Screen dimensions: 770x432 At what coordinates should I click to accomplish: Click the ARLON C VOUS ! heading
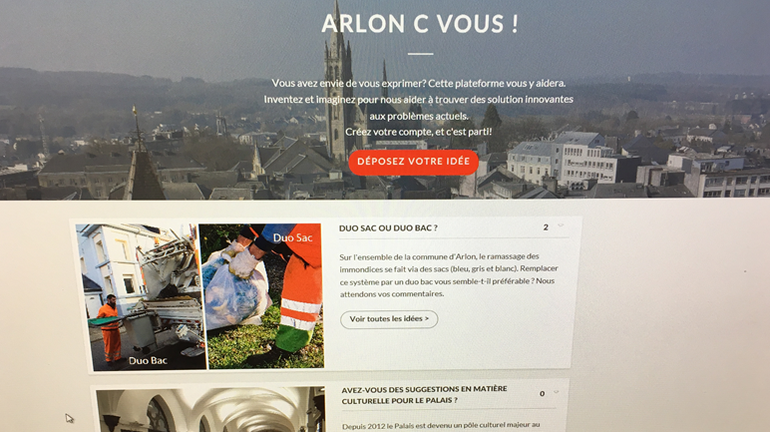point(420,24)
